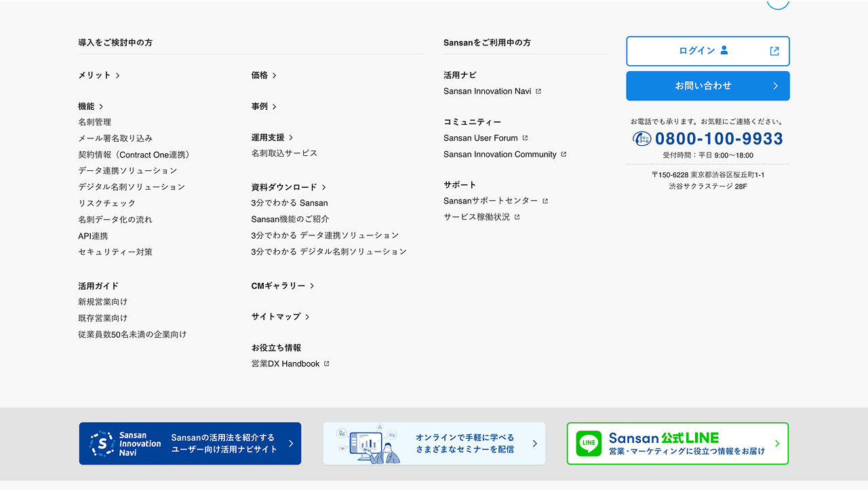The height and width of the screenshot is (491, 868).
Task: Click the 0800-100-9933 phone number
Action: [718, 138]
